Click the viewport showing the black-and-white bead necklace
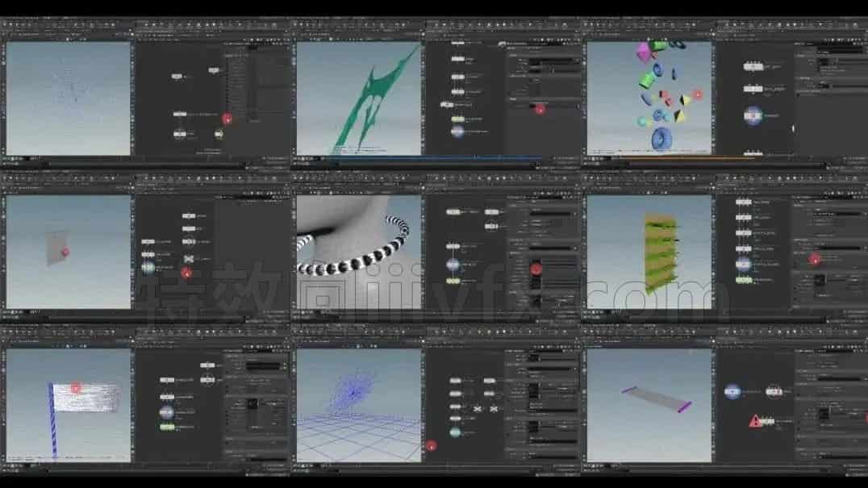The width and height of the screenshot is (868, 488). pyautogui.click(x=359, y=252)
